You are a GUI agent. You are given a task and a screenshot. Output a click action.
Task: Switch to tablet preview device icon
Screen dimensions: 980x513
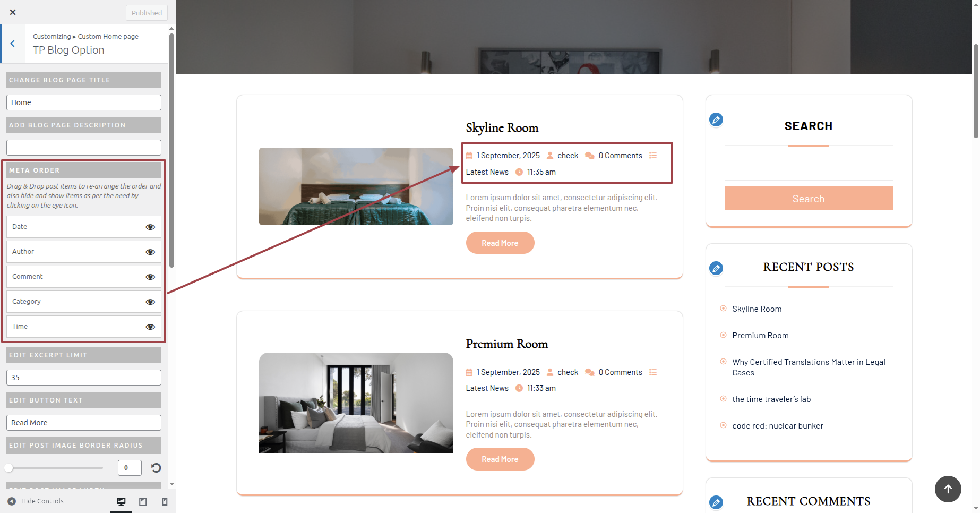(x=143, y=502)
